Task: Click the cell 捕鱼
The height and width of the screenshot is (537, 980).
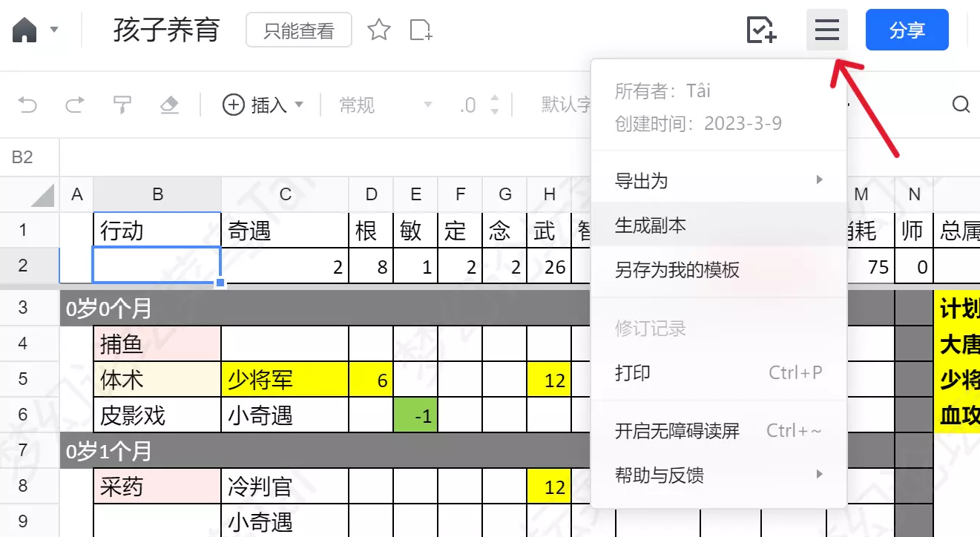Action: (x=157, y=344)
